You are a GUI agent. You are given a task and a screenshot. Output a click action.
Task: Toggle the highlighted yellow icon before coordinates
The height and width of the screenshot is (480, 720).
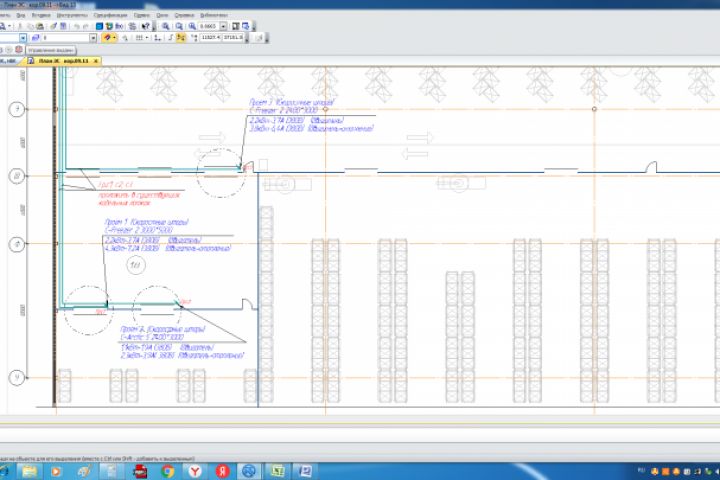[181, 38]
